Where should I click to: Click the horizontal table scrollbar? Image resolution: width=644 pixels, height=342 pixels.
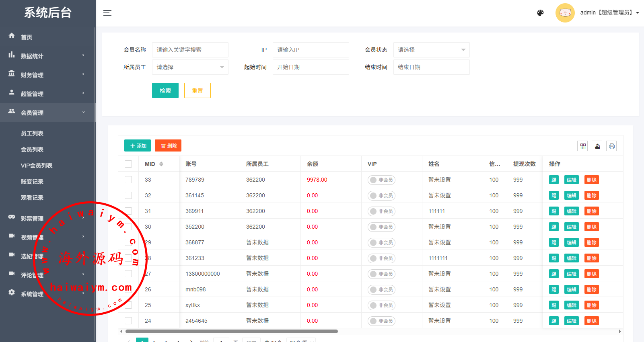(x=232, y=332)
